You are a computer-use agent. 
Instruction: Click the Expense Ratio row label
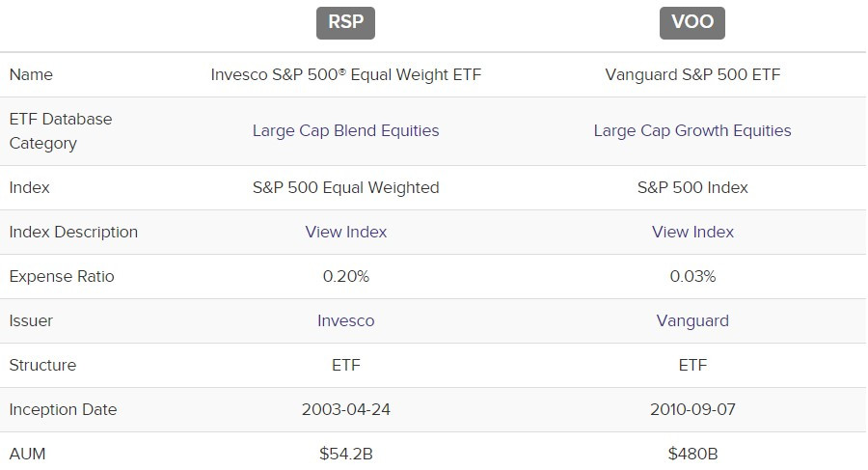62,276
